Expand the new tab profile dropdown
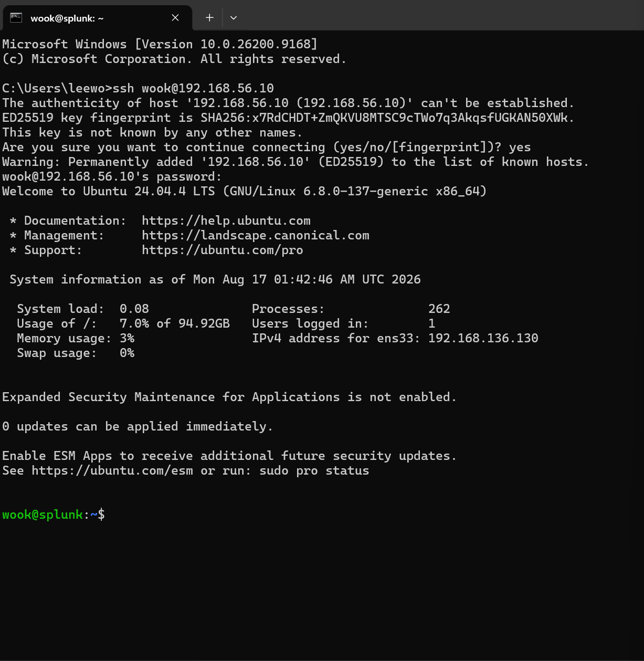 (x=234, y=18)
